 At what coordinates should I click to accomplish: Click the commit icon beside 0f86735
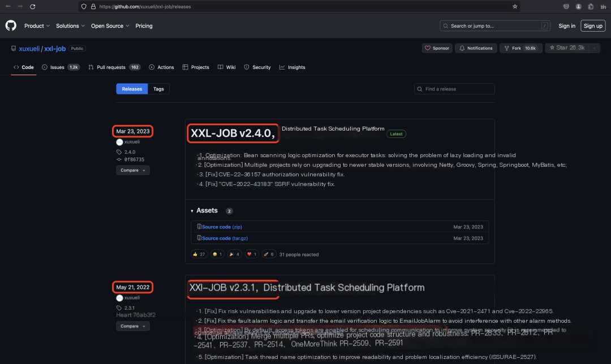(119, 159)
